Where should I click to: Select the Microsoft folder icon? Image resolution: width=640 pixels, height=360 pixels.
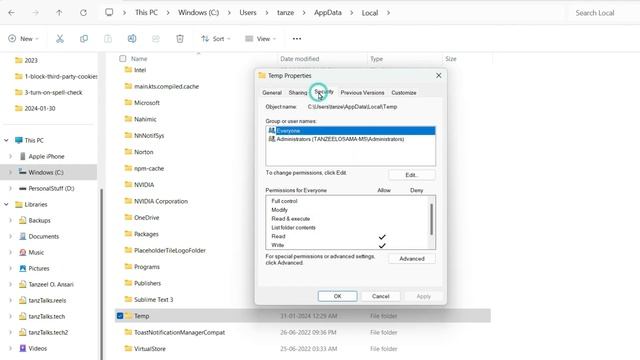click(128, 102)
